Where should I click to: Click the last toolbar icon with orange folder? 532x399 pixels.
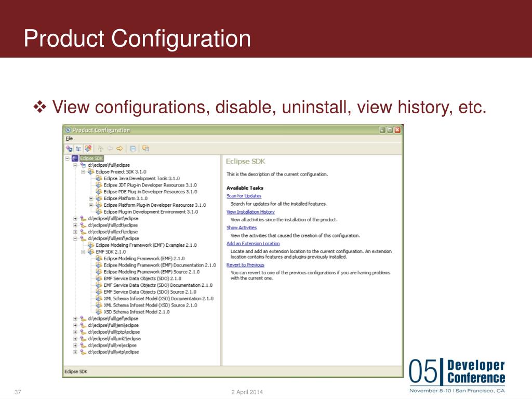pyautogui.click(x=146, y=148)
